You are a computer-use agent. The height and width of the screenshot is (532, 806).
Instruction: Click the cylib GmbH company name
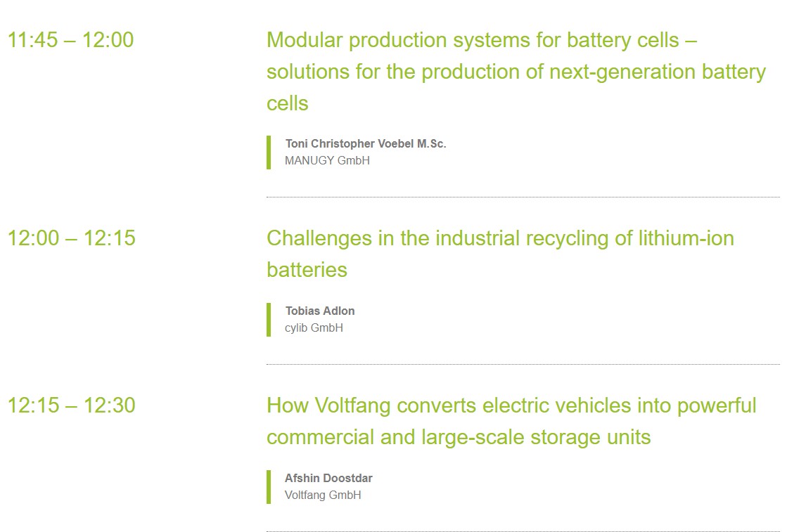point(314,328)
